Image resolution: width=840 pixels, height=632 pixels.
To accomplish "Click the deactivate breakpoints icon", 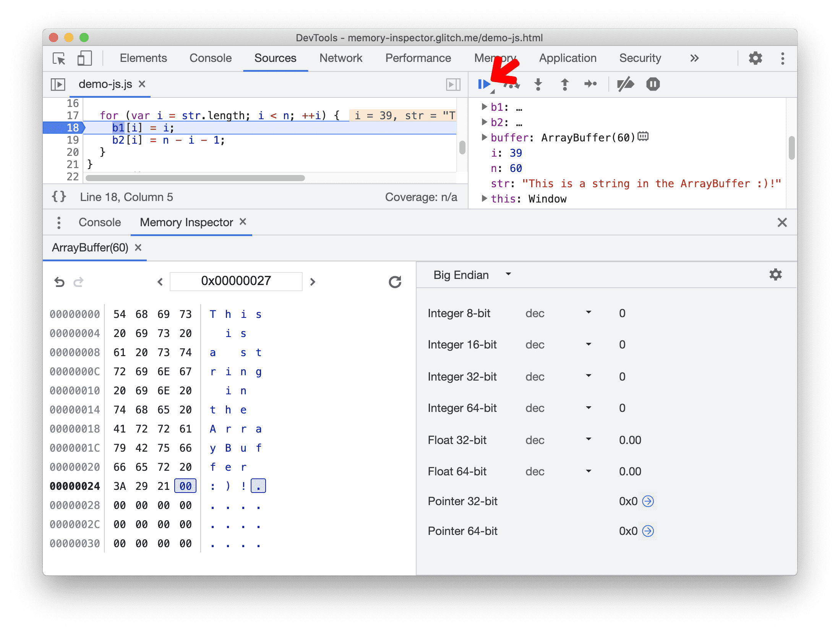I will coord(625,84).
